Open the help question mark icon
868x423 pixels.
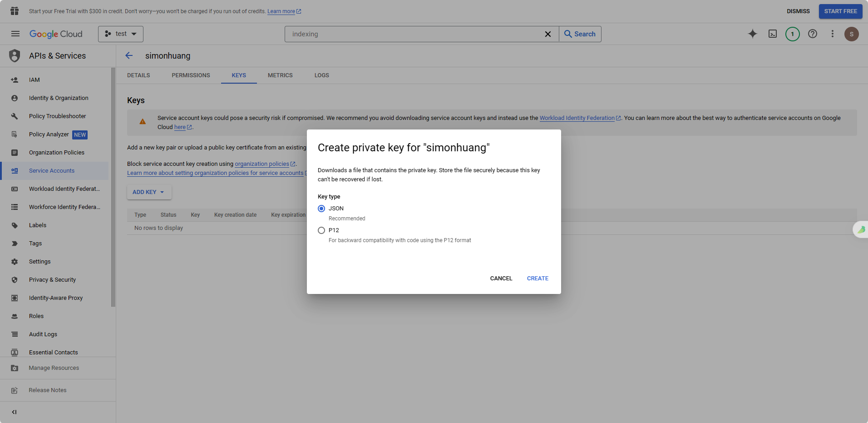click(813, 34)
